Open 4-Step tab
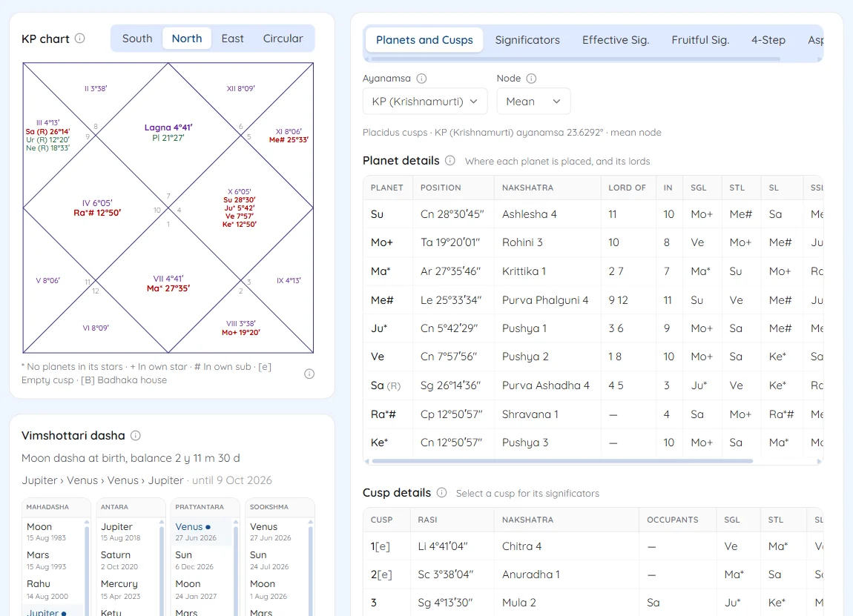The width and height of the screenshot is (853, 616). click(x=768, y=40)
